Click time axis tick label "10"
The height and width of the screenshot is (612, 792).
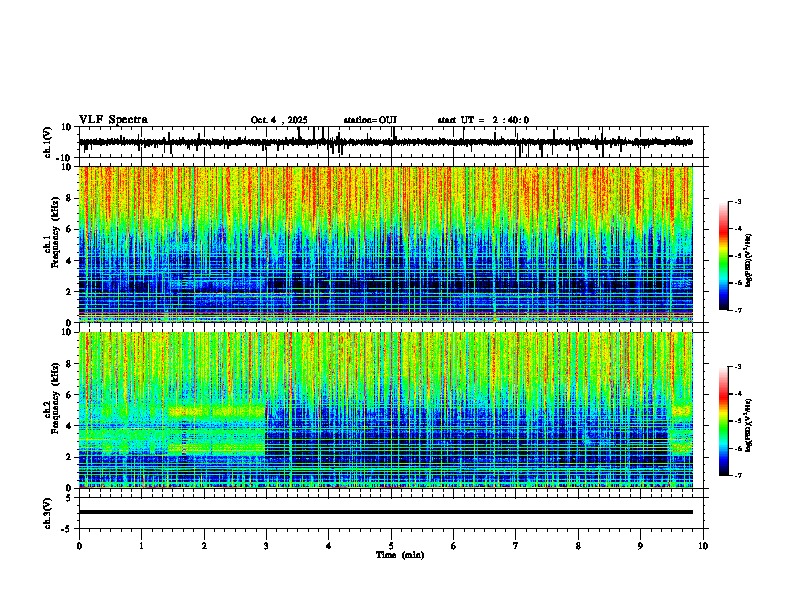click(x=703, y=546)
